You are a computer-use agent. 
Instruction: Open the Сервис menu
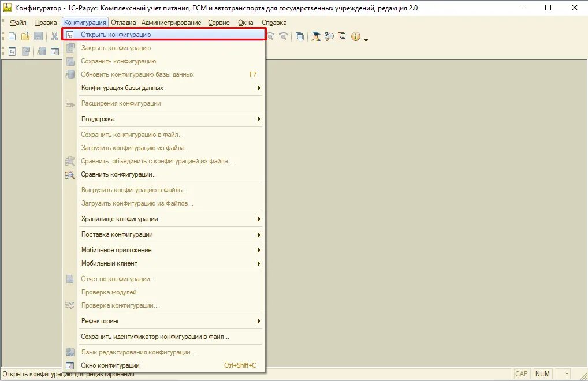point(219,23)
